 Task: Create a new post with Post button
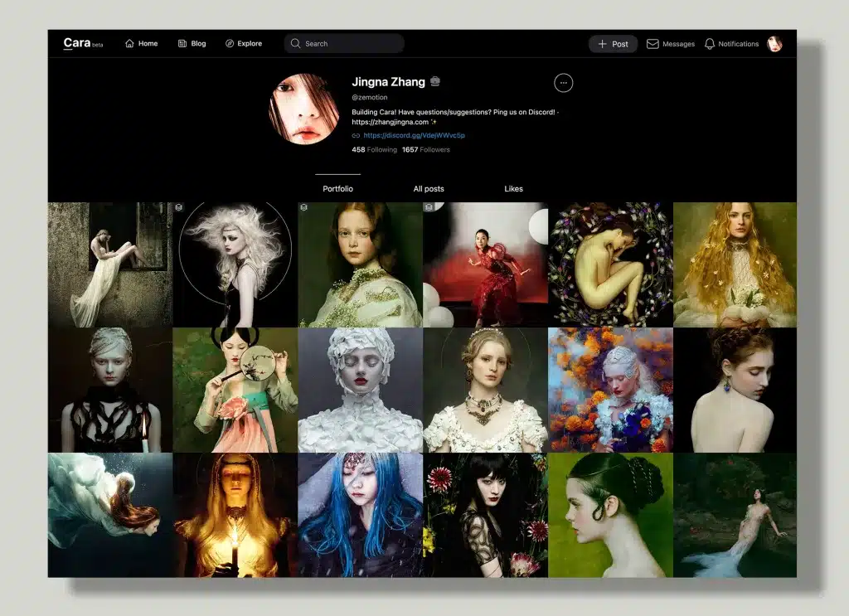613,44
